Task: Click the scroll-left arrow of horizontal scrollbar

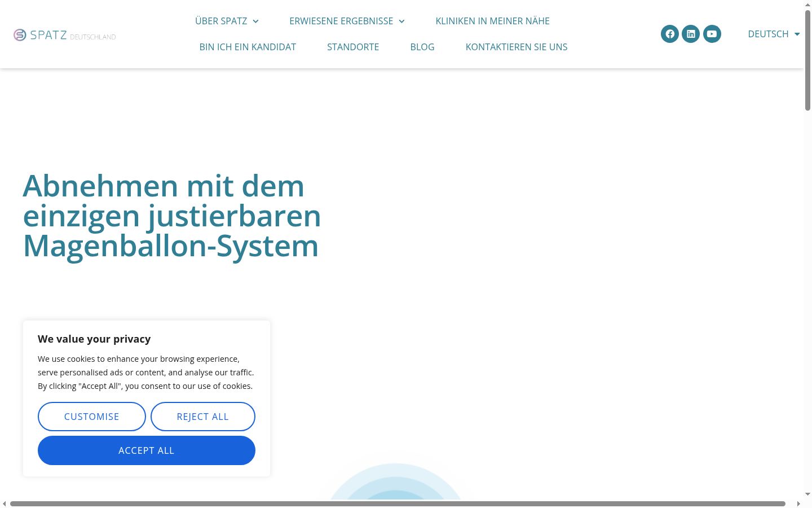Action: coord(5,503)
